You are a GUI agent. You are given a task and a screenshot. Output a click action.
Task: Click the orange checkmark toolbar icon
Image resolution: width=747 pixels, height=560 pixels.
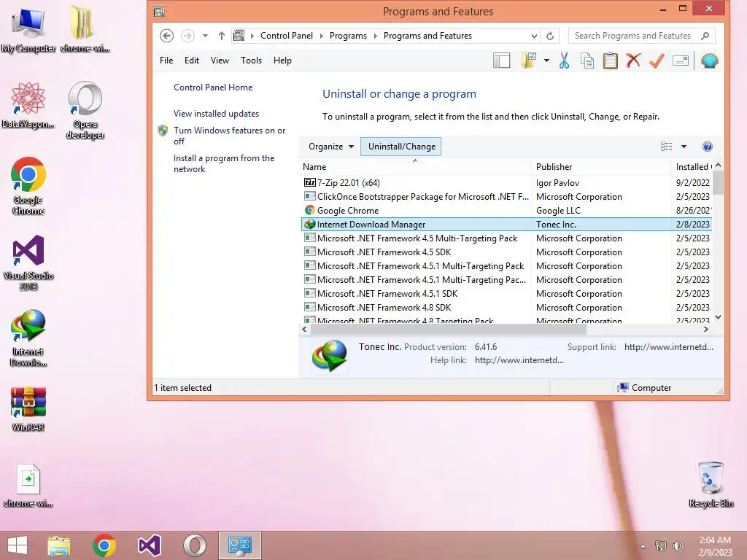coord(657,61)
